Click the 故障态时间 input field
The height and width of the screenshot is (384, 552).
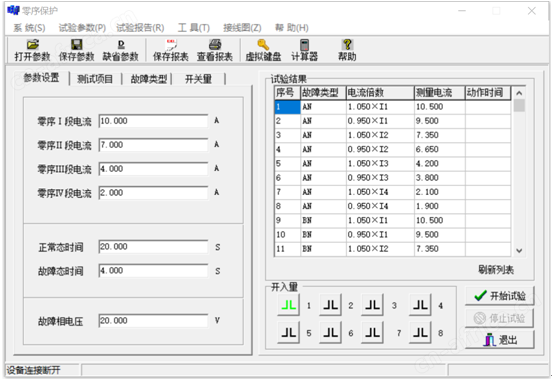pos(153,271)
